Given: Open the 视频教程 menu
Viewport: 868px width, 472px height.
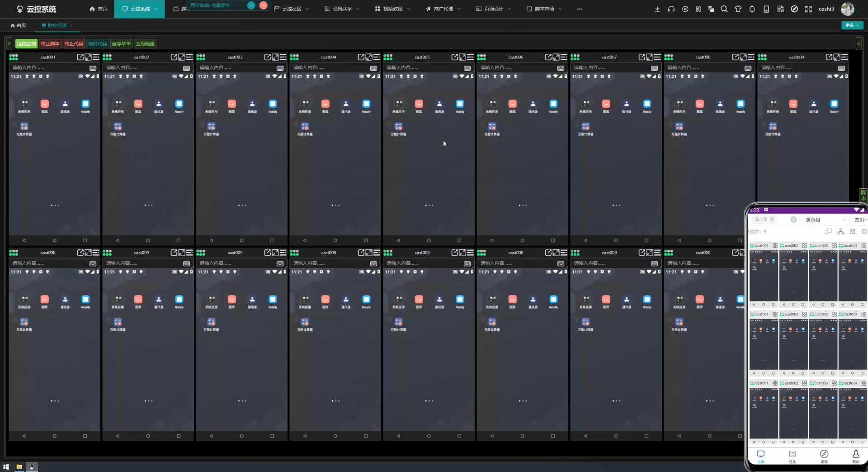Looking at the screenshot, I should pos(393,9).
